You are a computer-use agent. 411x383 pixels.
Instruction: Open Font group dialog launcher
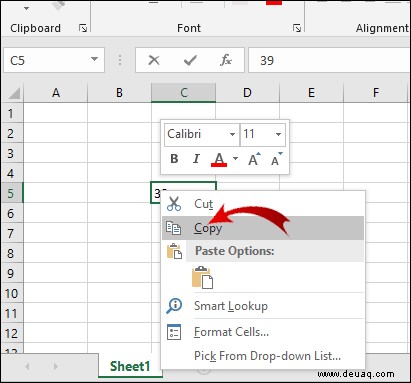pyautogui.click(x=297, y=28)
